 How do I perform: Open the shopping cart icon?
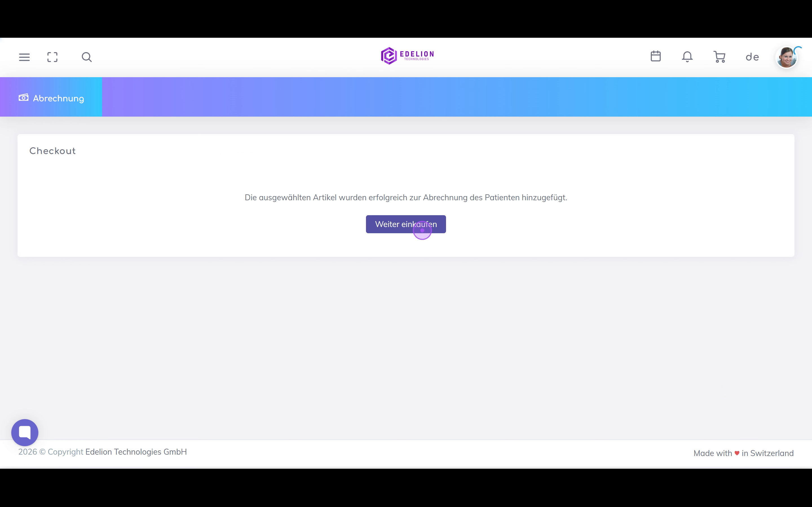pos(720,57)
